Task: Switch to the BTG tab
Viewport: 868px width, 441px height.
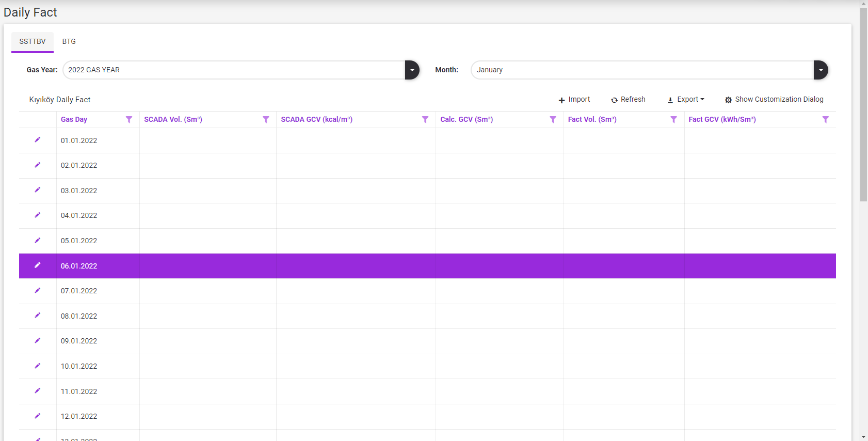Action: coord(69,41)
